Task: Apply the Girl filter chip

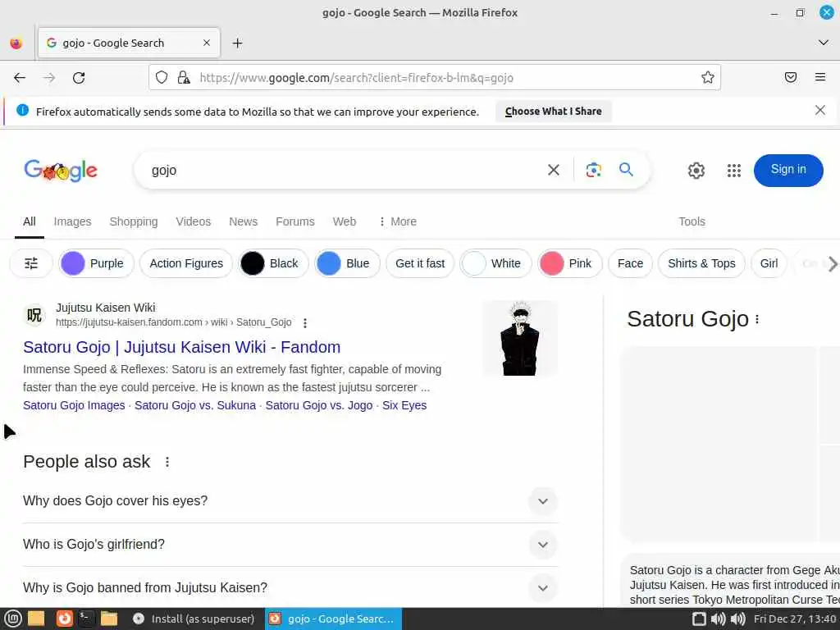Action: point(769,263)
